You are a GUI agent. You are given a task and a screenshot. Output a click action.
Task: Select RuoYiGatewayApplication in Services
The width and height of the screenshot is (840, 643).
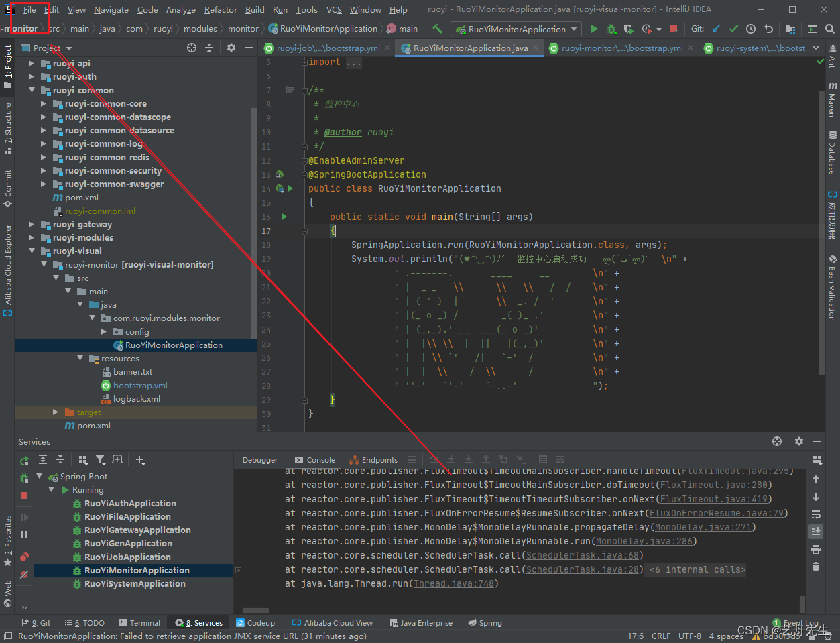pyautogui.click(x=137, y=530)
